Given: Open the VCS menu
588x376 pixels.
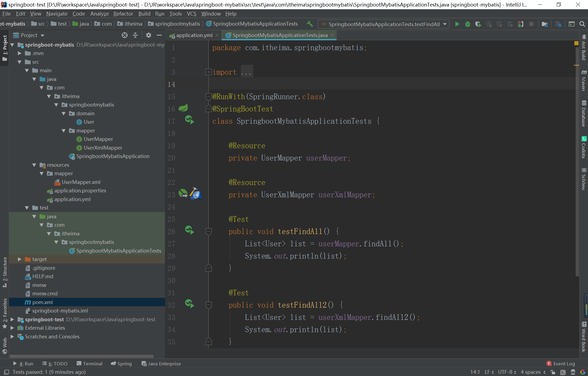Looking at the screenshot, I should [191, 14].
